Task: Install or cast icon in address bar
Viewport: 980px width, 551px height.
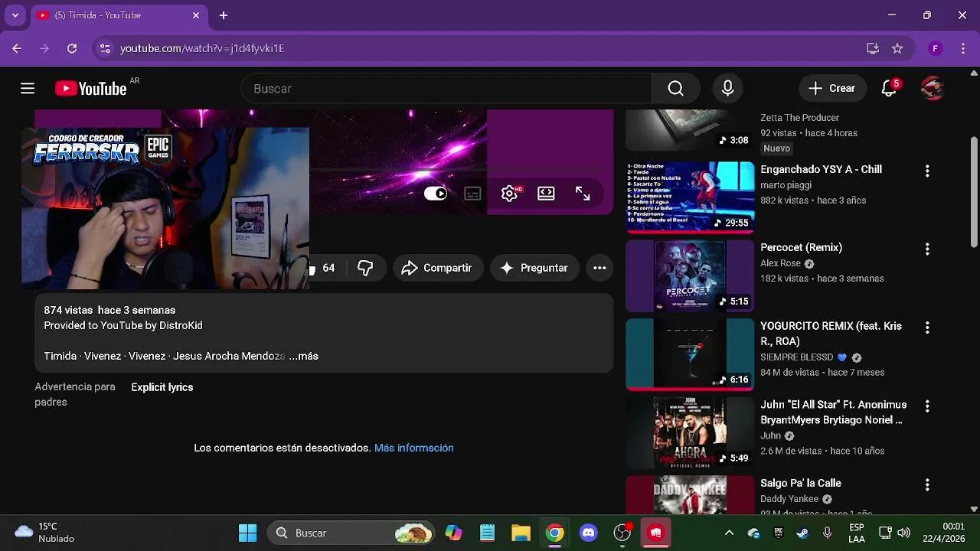Action: [873, 48]
